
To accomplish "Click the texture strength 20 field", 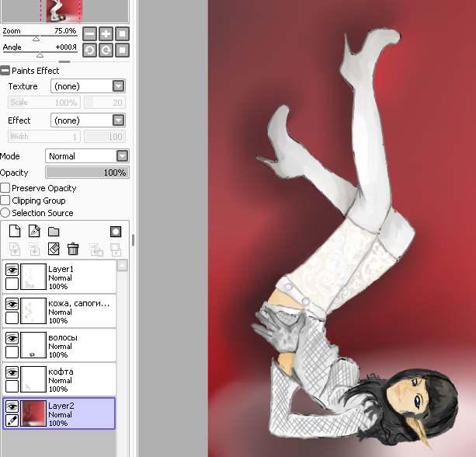I will (x=104, y=103).
